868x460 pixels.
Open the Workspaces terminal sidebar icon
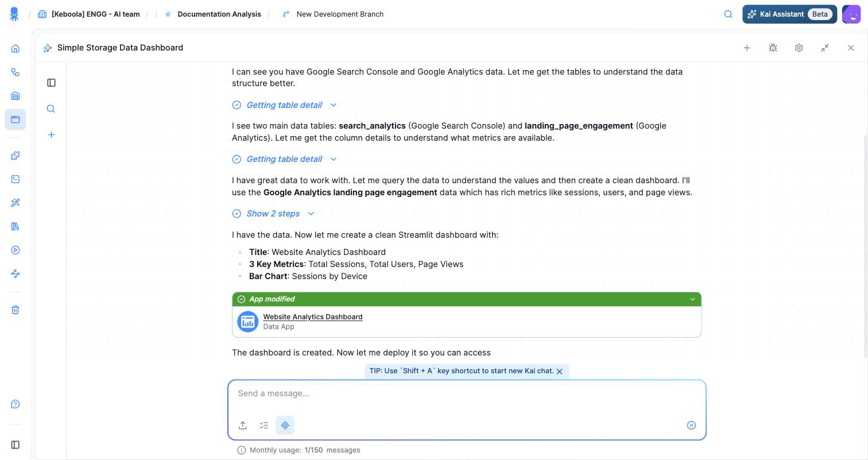pos(15,179)
